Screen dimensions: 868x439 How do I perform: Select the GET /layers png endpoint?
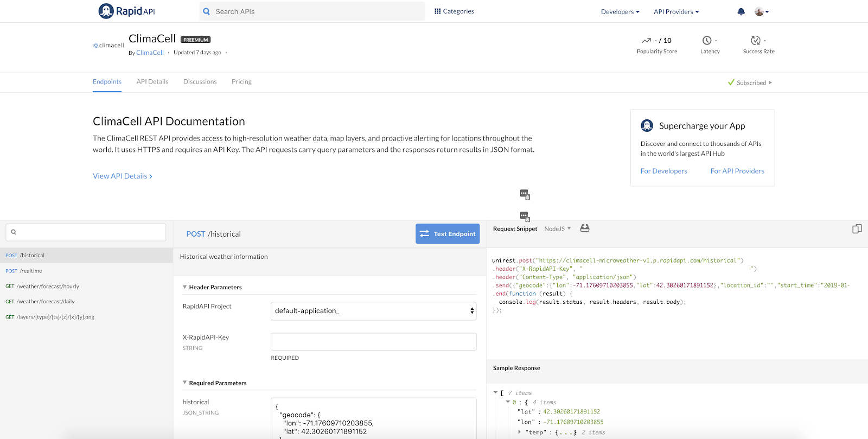coord(86,317)
